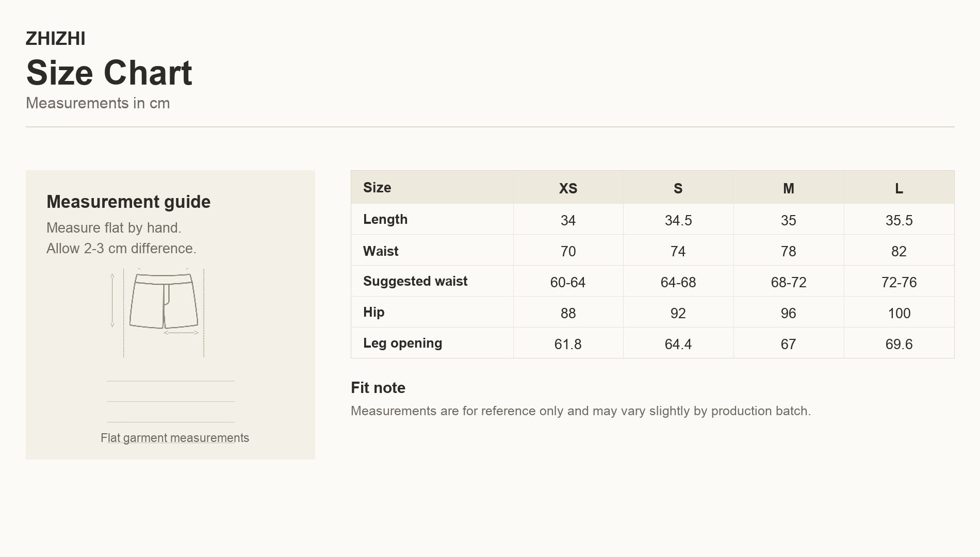Click the Suggested waist row label
980x557 pixels.
coord(415,281)
